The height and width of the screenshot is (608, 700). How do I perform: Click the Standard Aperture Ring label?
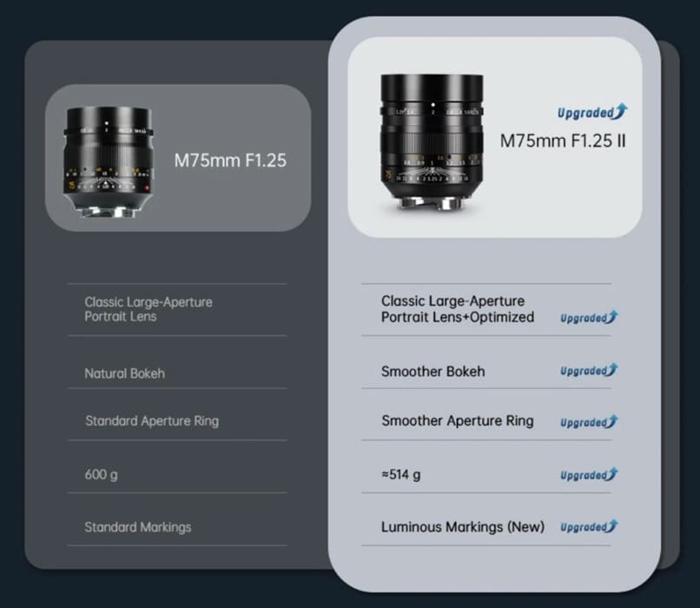click(151, 421)
